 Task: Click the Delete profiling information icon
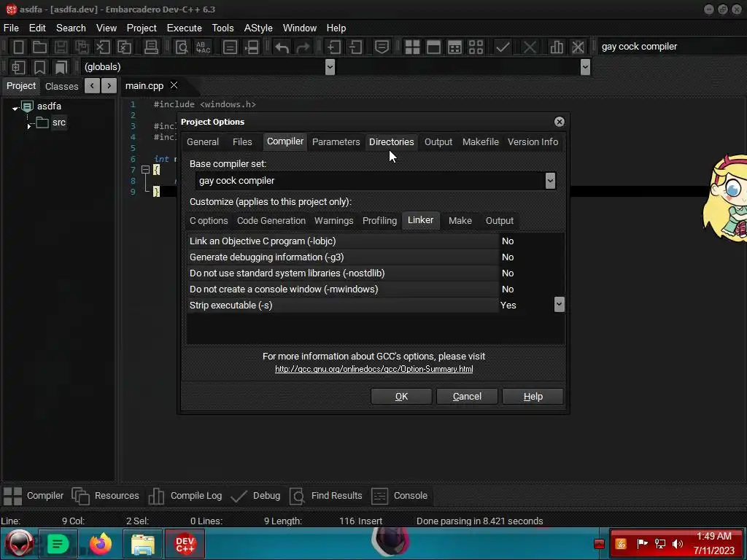coord(578,47)
